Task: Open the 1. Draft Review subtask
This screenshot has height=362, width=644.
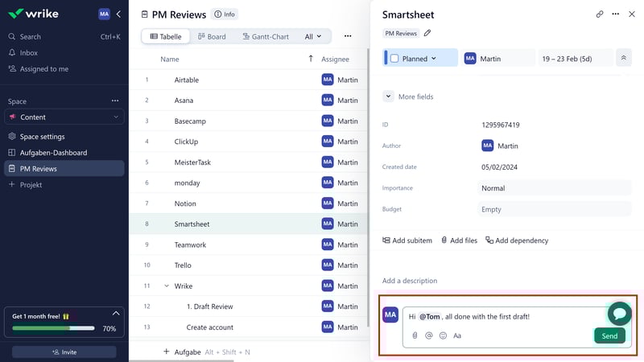Action: 248,306
